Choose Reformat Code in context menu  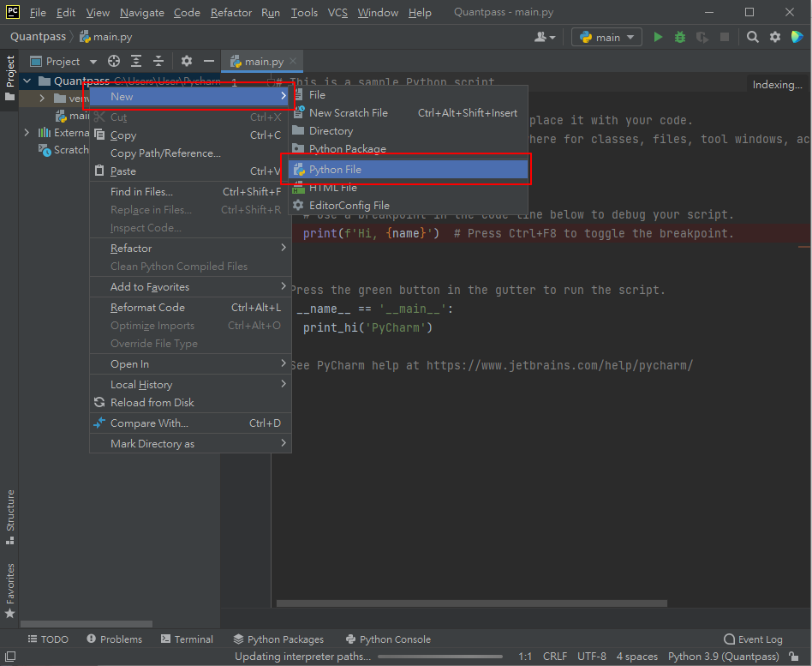point(190,308)
